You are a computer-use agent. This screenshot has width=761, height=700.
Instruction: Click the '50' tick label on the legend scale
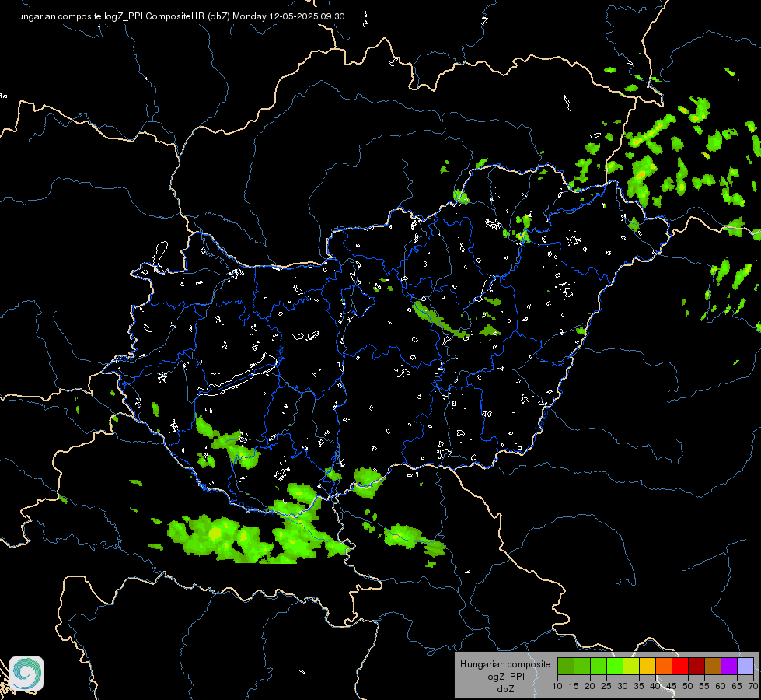688,687
